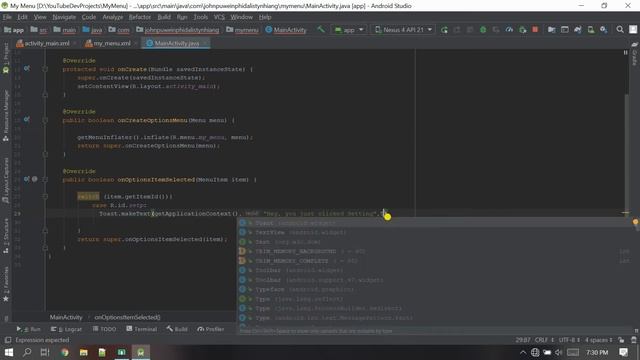Open the AVD Manager icon
The image size is (640, 360).
click(590, 29)
